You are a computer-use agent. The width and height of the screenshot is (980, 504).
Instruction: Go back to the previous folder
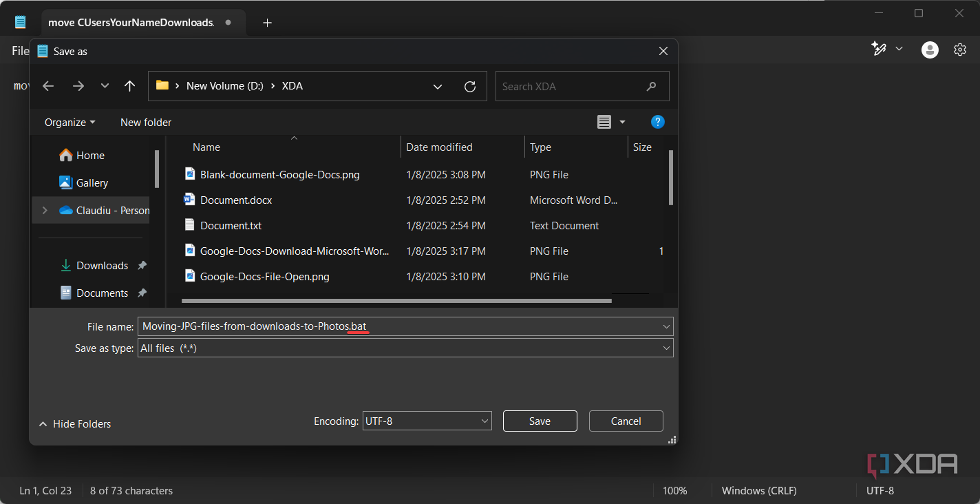pyautogui.click(x=47, y=86)
